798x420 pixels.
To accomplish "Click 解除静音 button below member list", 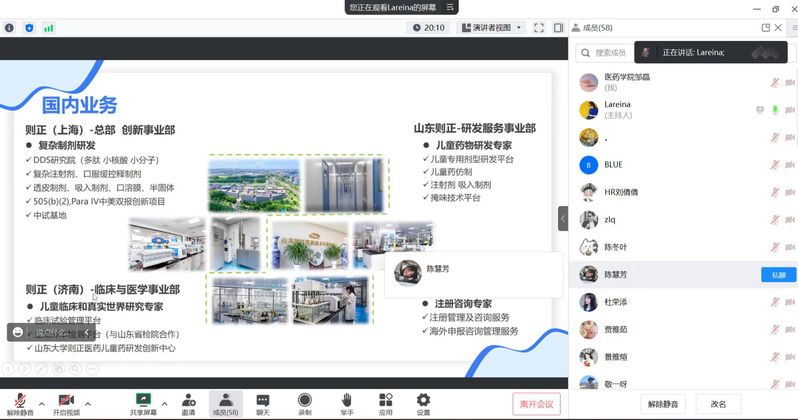I will coord(663,404).
